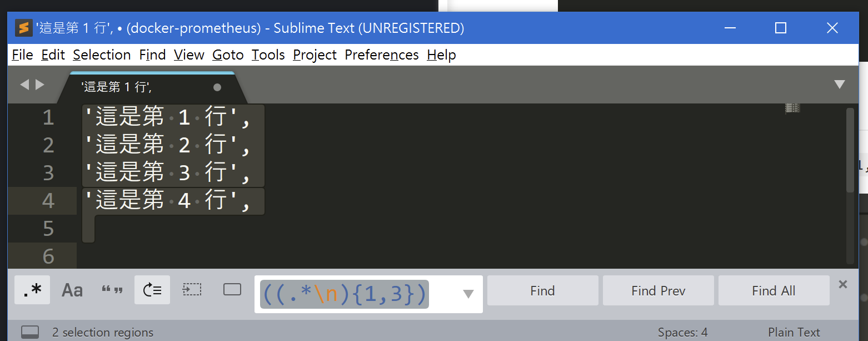This screenshot has height=341, width=868.
Task: Open the search history dropdown
Action: point(468,294)
